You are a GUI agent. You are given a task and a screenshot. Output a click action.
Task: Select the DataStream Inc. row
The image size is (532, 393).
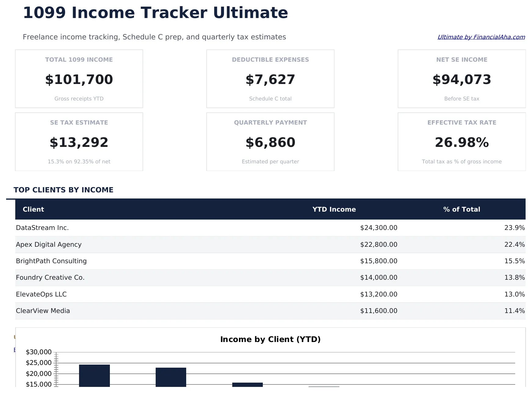(x=183, y=227)
